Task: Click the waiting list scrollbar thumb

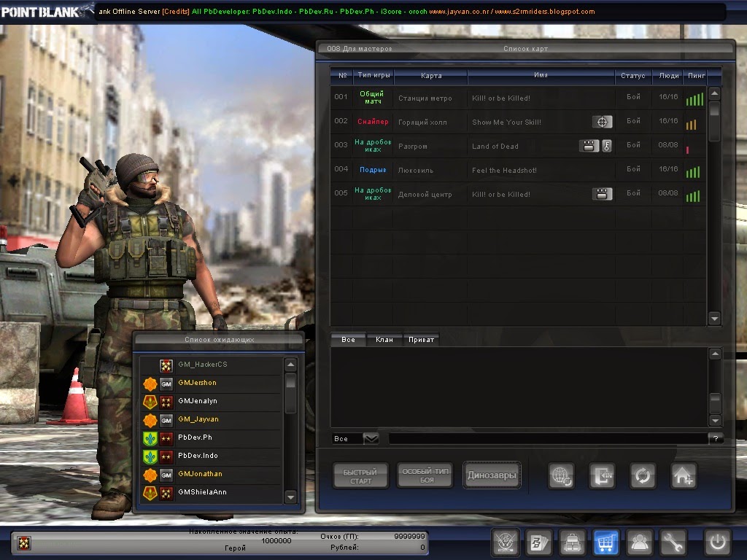Action: point(290,393)
